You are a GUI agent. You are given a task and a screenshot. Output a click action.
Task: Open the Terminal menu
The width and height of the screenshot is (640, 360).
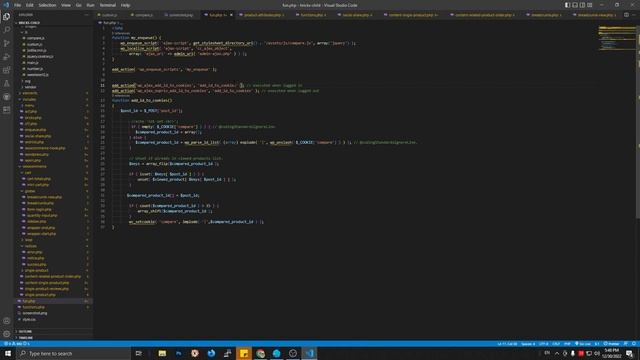pyautogui.click(x=107, y=5)
